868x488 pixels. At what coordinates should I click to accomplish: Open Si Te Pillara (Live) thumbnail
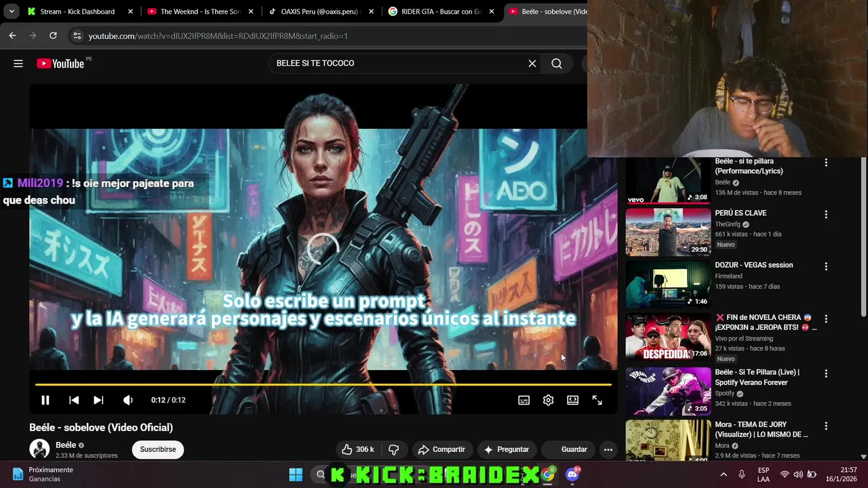pos(668,391)
